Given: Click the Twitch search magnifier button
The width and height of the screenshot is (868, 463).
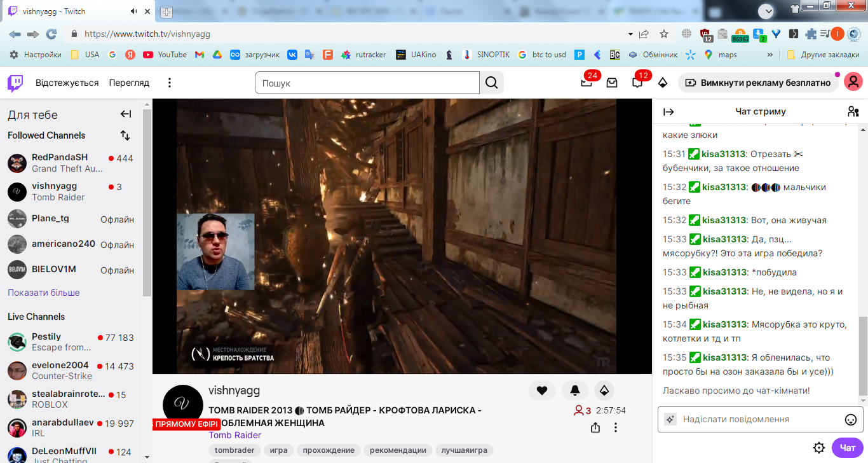Looking at the screenshot, I should click(491, 83).
